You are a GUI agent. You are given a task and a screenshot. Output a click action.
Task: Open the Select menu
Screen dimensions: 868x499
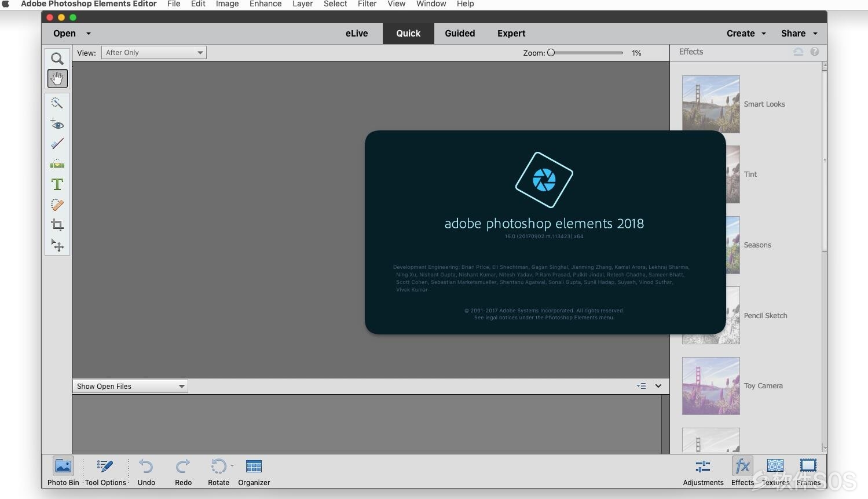point(335,4)
